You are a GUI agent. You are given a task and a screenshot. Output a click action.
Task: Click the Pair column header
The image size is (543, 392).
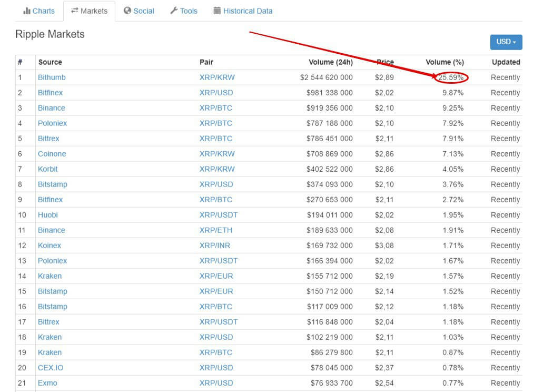point(206,62)
